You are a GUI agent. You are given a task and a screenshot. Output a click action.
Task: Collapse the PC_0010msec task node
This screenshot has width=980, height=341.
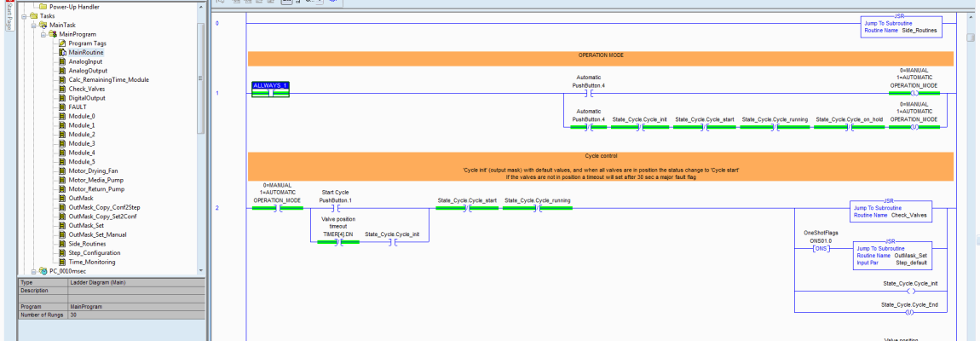point(34,271)
